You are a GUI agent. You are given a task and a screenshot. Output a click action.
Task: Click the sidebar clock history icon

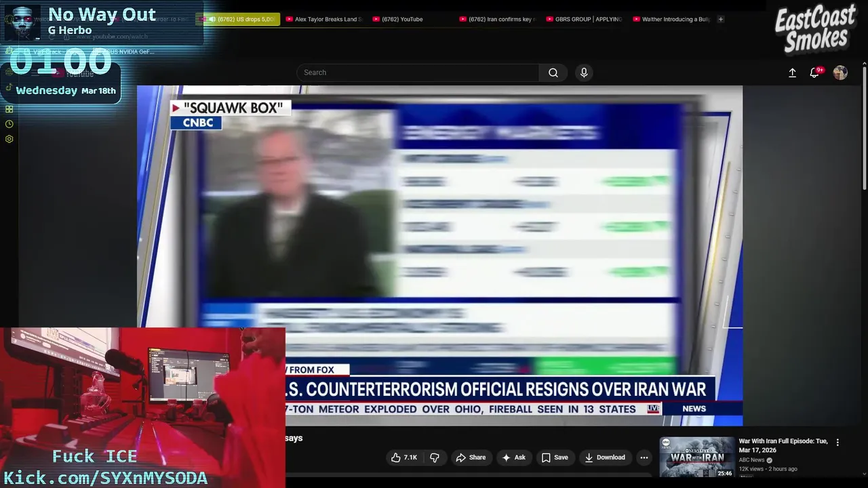coord(9,124)
